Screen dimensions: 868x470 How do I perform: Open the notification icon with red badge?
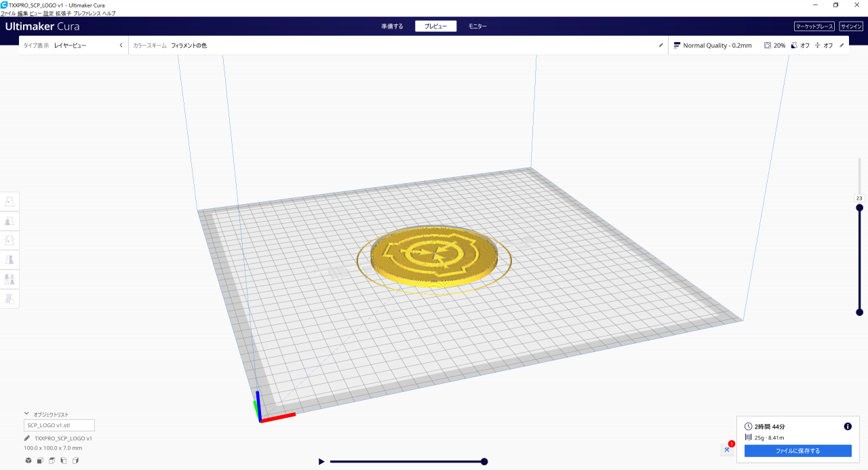point(727,449)
